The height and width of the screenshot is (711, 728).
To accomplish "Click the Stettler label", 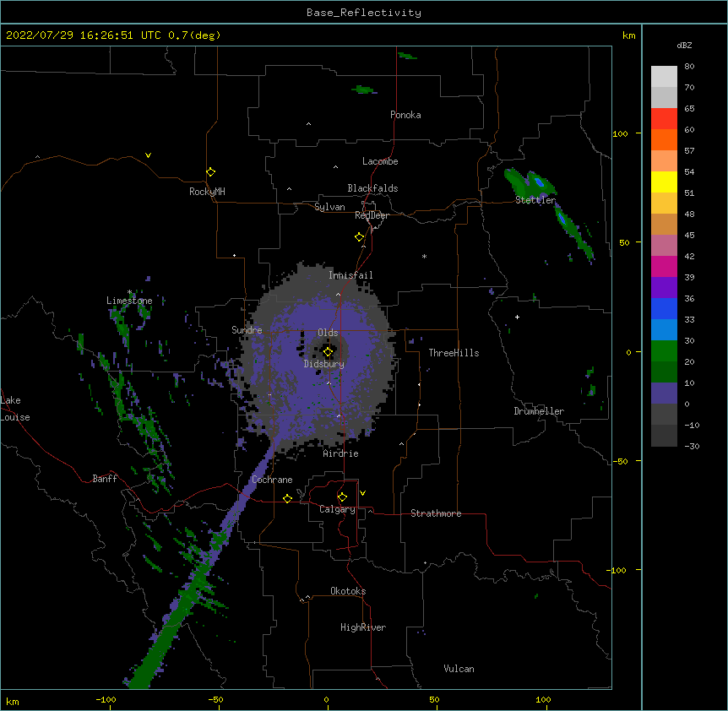I will 535,200.
